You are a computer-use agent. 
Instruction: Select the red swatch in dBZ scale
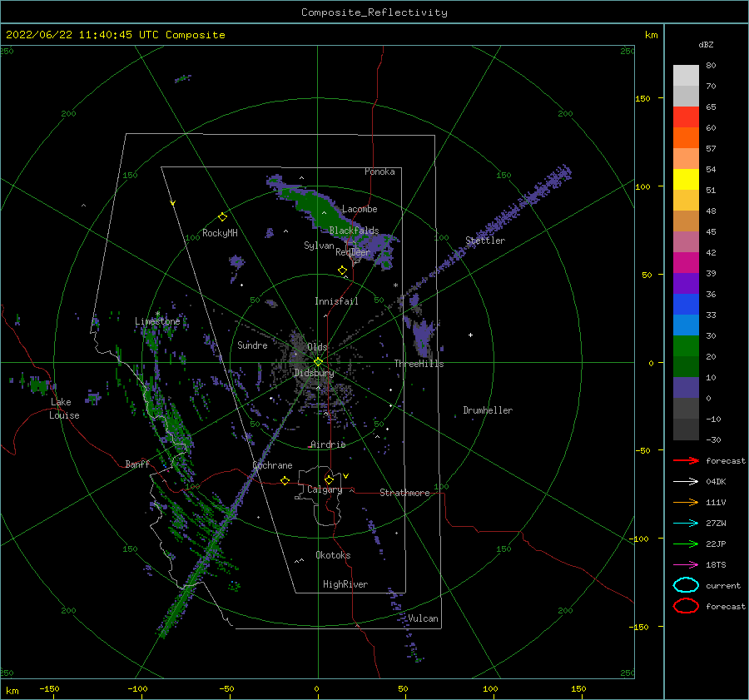point(686,117)
